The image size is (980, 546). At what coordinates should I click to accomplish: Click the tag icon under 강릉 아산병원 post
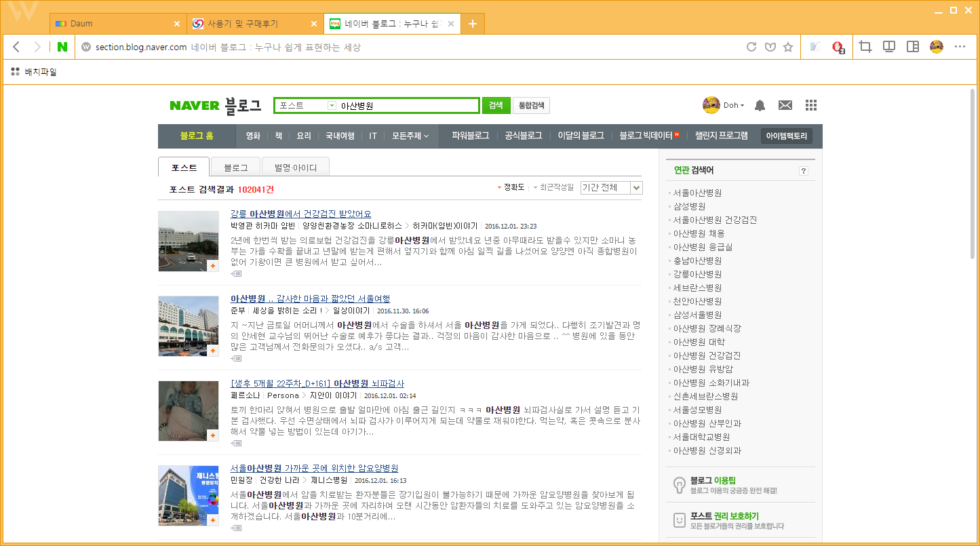click(x=236, y=273)
